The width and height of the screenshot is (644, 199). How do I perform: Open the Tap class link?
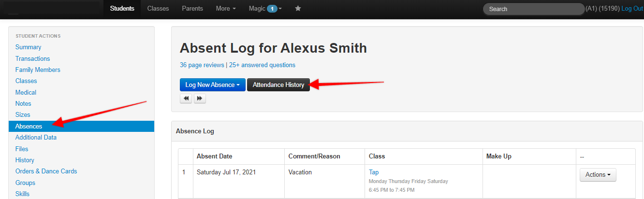(x=374, y=172)
